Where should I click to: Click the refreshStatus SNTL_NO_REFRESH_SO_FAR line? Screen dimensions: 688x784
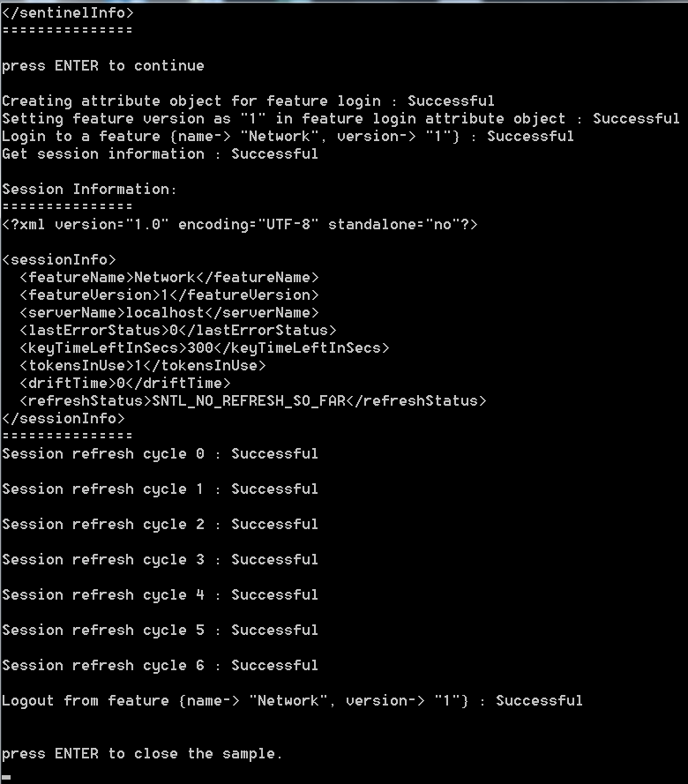252,400
